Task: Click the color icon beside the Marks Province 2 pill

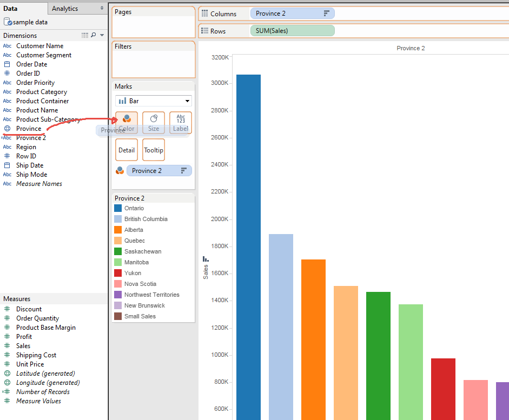Action: tap(120, 170)
